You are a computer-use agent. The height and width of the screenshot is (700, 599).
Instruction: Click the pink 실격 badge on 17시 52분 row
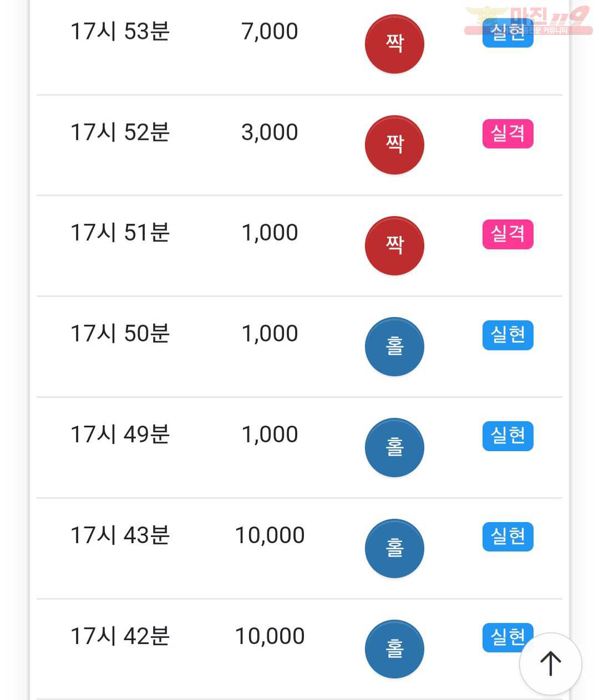tap(508, 134)
